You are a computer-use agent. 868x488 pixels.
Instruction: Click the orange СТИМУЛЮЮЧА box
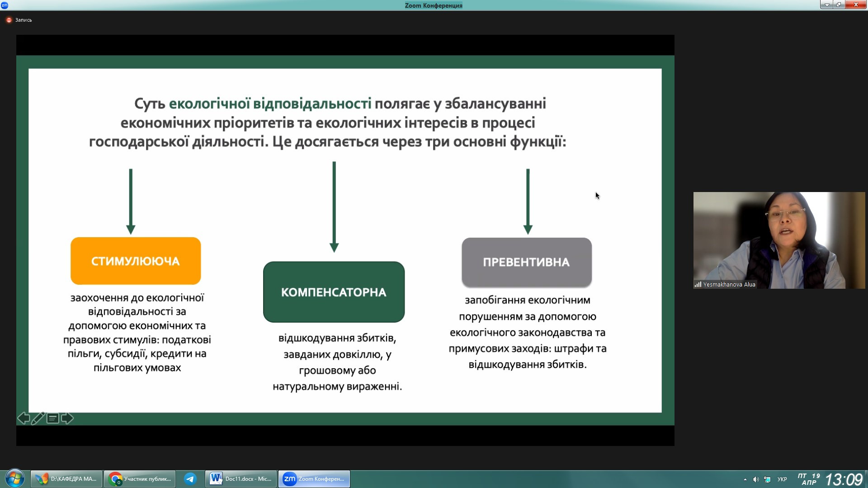[136, 261]
